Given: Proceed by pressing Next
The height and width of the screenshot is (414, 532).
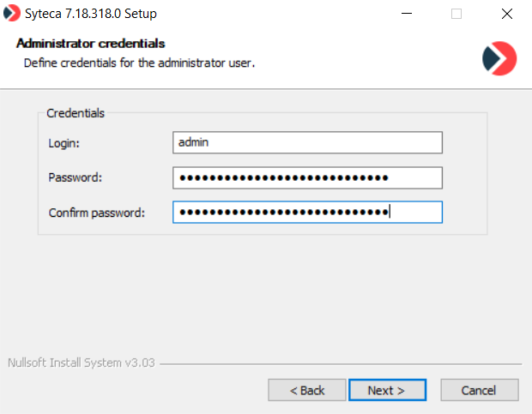Looking at the screenshot, I should coord(387,390).
